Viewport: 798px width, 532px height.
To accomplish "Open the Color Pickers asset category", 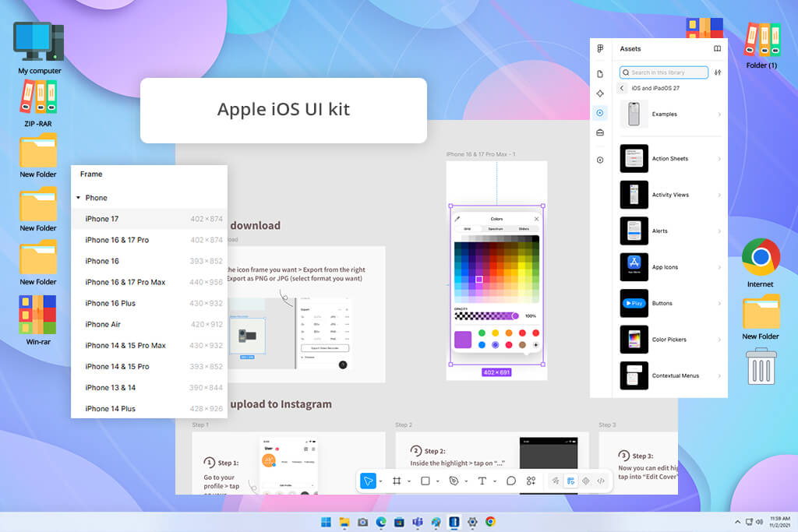I will tap(671, 340).
